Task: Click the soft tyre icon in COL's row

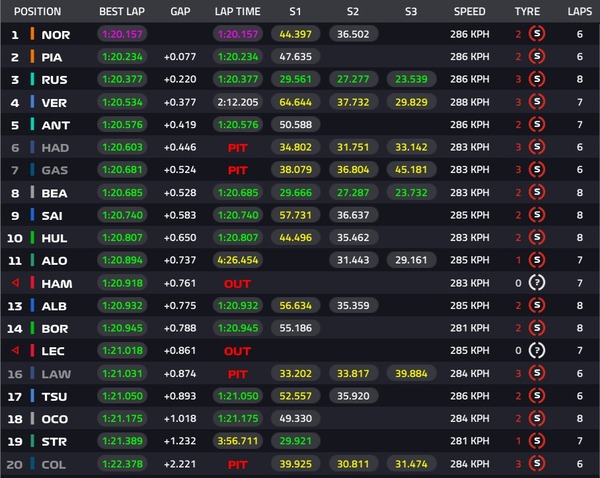Action: pos(538,464)
